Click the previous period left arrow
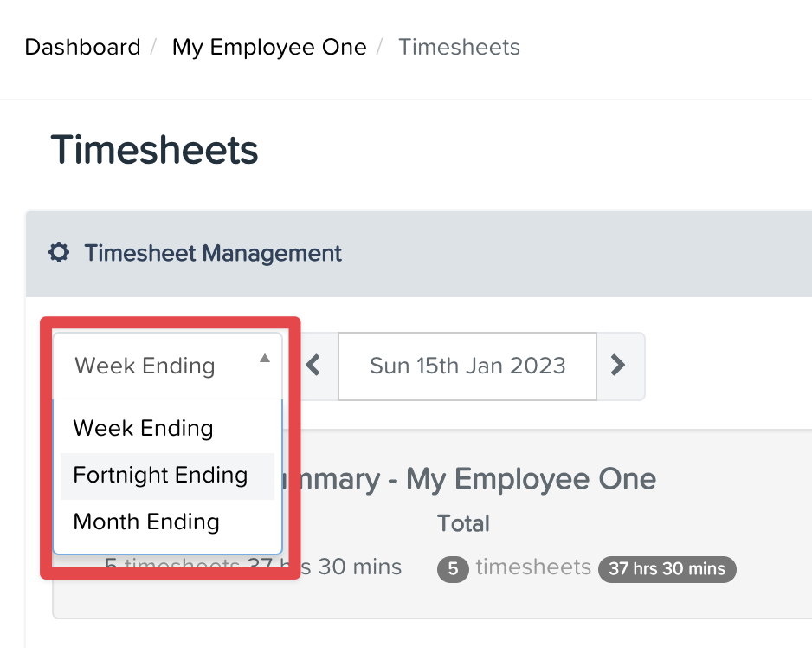The width and height of the screenshot is (812, 648). click(313, 366)
